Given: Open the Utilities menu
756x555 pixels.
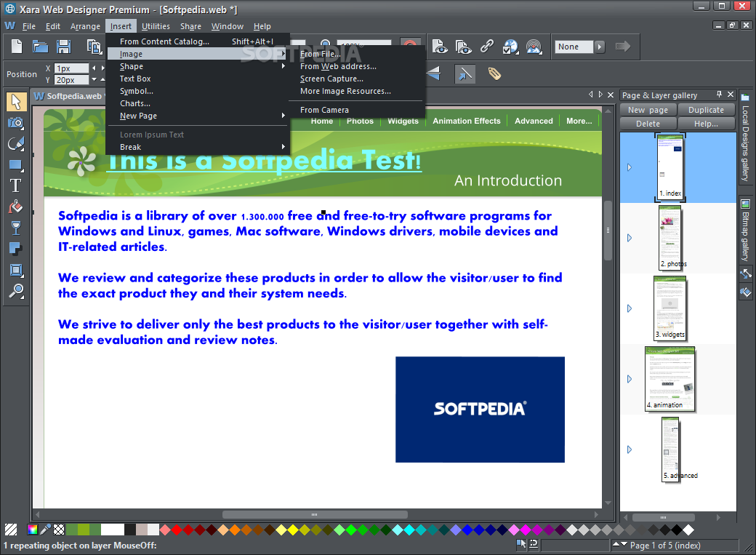Looking at the screenshot, I should 156,26.
